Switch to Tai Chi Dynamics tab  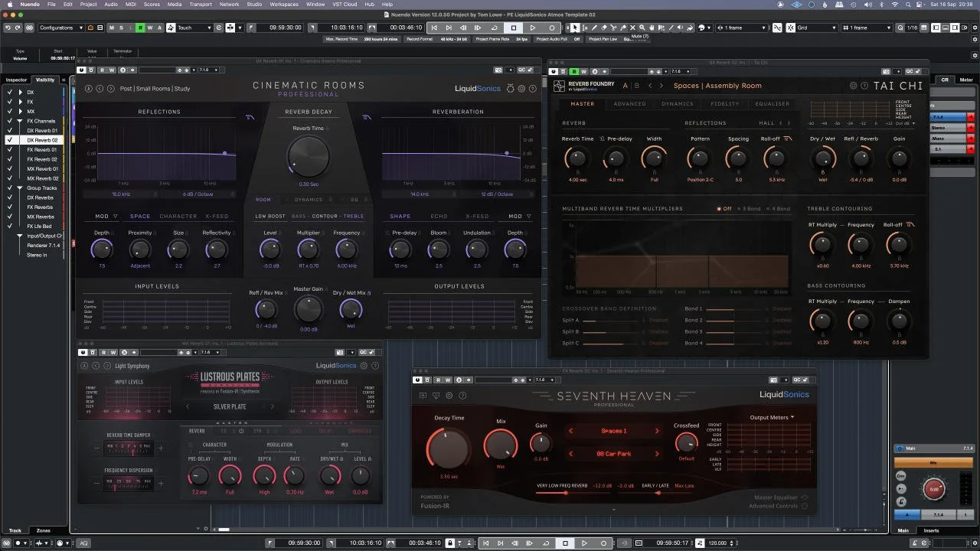pos(677,104)
